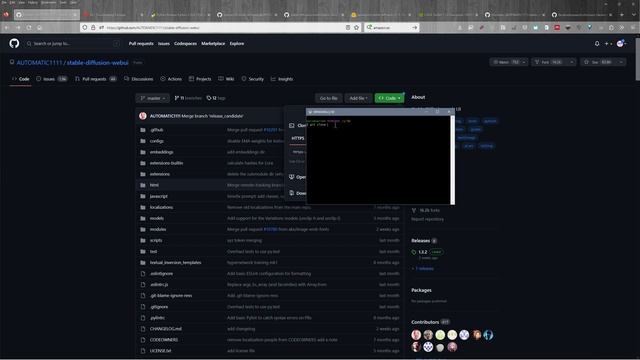This screenshot has height=360, width=640.
Task: Click the Go to file button
Action: (329, 98)
